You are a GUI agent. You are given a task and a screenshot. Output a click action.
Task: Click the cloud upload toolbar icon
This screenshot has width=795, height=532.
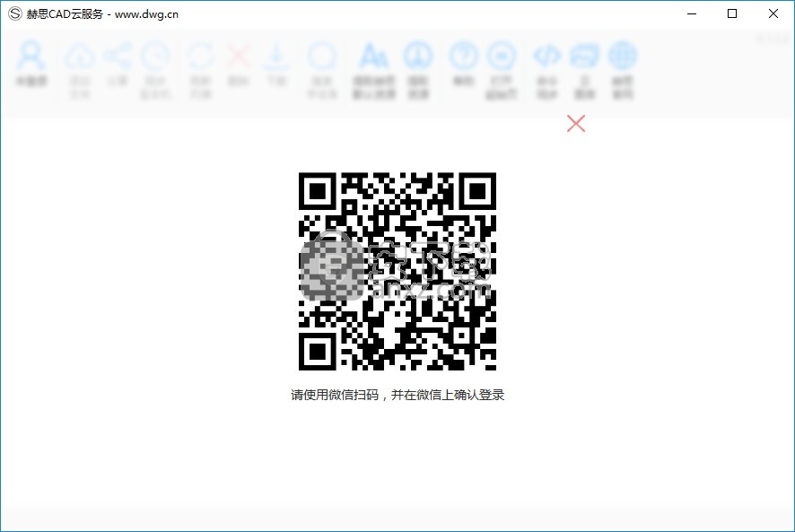pyautogui.click(x=80, y=57)
